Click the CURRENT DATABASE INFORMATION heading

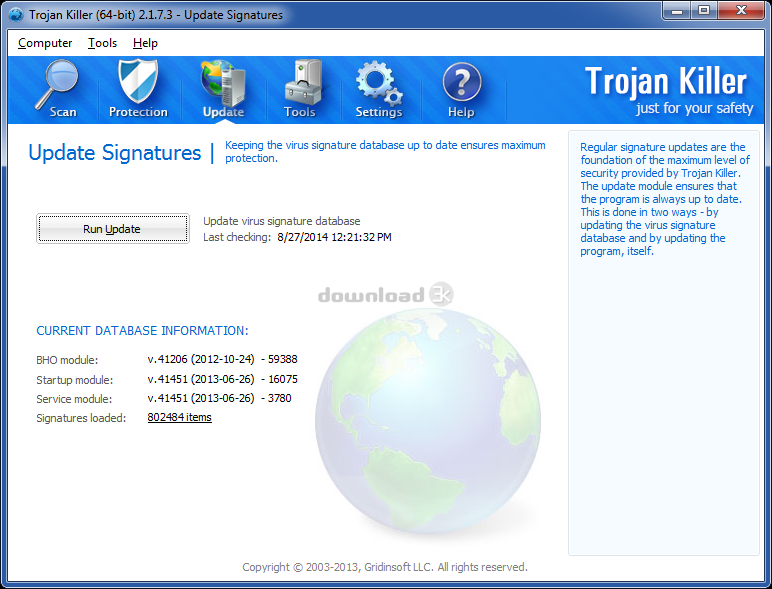(142, 330)
